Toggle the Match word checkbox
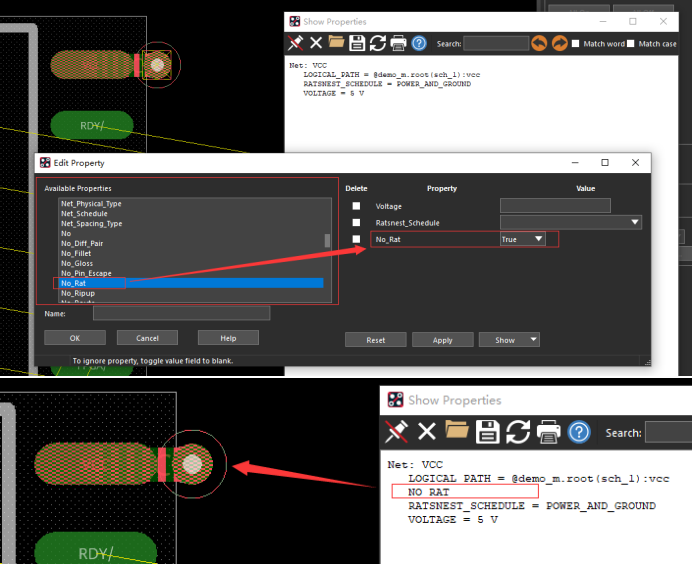Viewport: 692px width, 565px height. coord(575,43)
